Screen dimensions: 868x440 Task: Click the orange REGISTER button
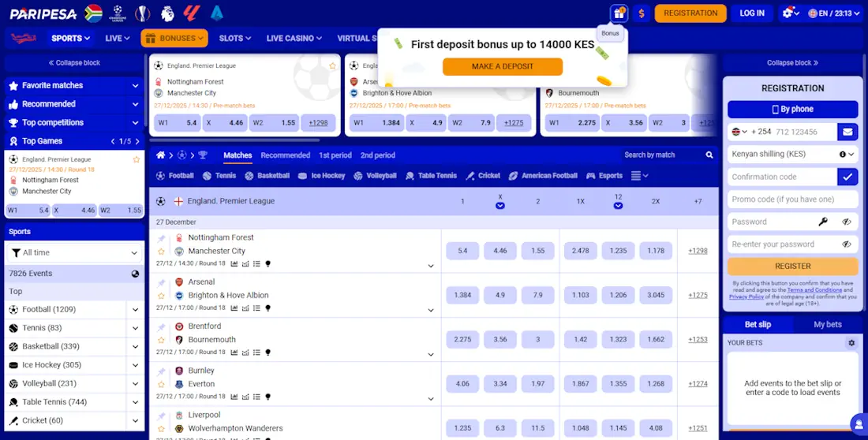point(793,267)
